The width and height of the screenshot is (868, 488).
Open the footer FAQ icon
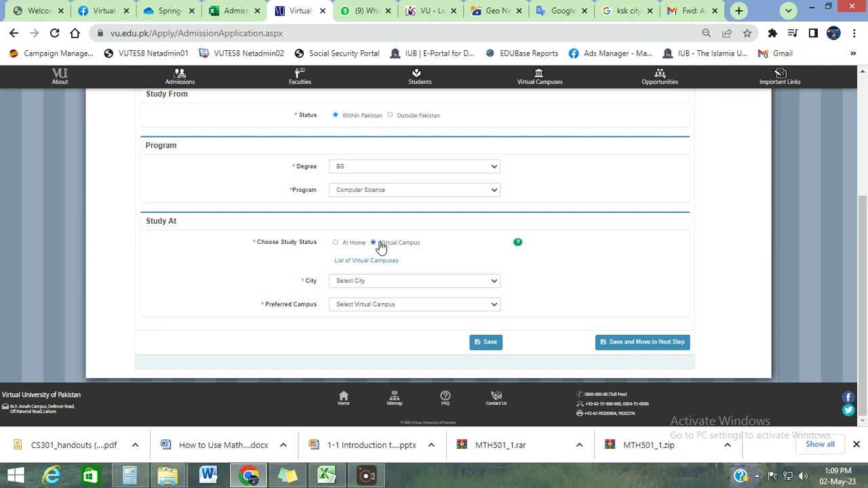click(x=445, y=398)
